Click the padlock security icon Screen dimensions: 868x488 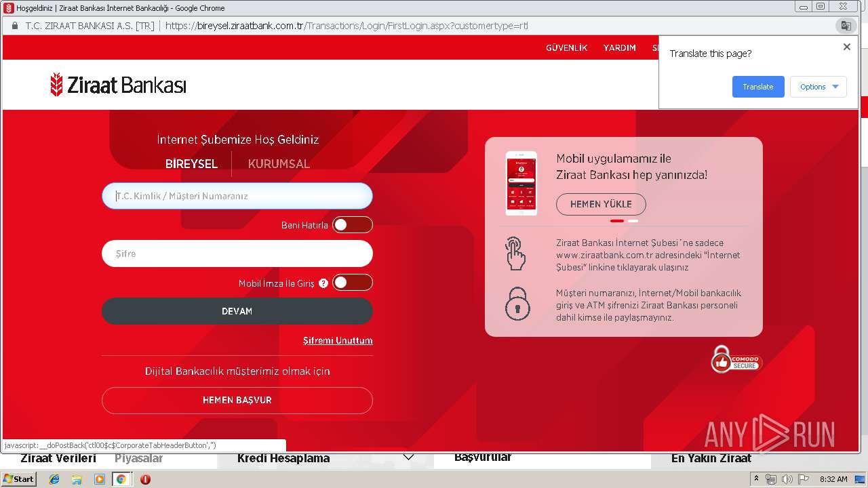click(517, 303)
